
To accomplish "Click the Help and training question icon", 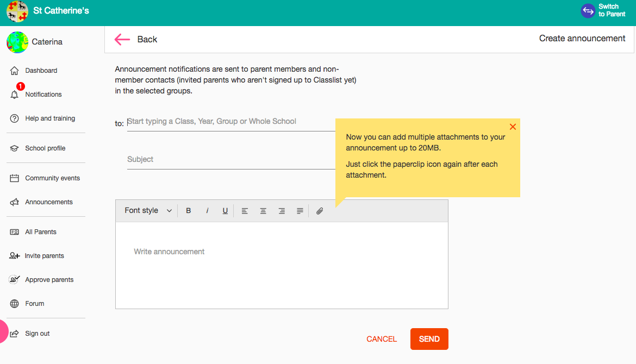I will pos(14,118).
